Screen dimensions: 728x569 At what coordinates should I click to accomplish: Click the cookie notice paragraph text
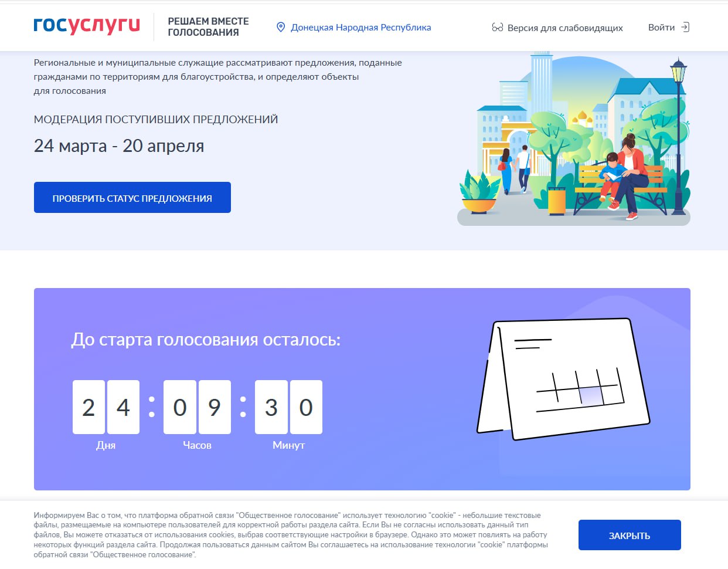point(291,535)
